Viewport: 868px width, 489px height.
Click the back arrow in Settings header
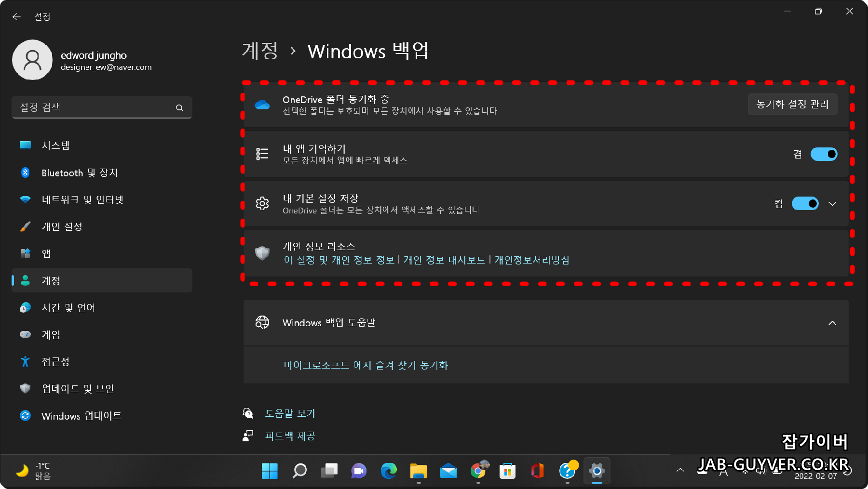(16, 17)
